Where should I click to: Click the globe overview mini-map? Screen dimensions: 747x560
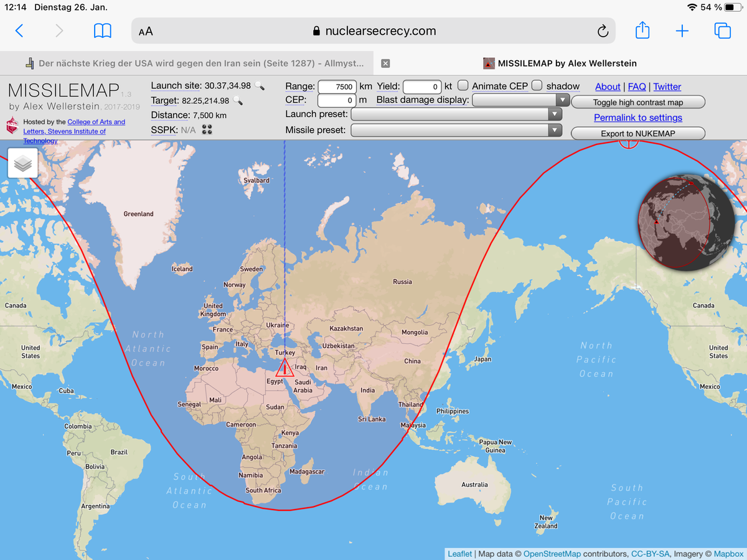pyautogui.click(x=687, y=222)
